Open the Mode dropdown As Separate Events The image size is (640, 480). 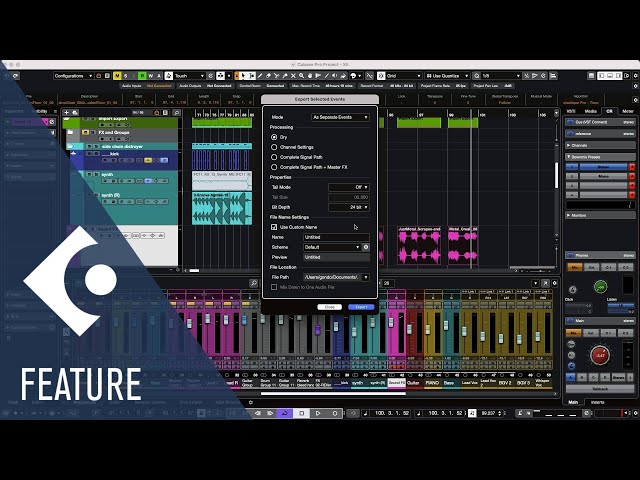pyautogui.click(x=340, y=117)
